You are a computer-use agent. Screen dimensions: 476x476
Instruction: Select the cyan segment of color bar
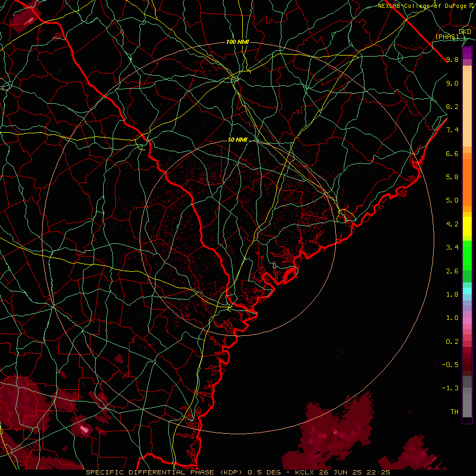click(467, 291)
